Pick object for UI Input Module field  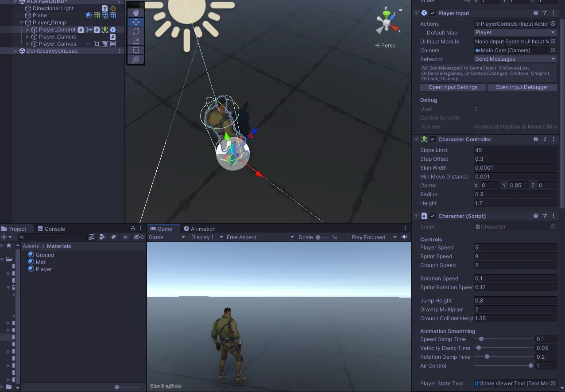553,41
